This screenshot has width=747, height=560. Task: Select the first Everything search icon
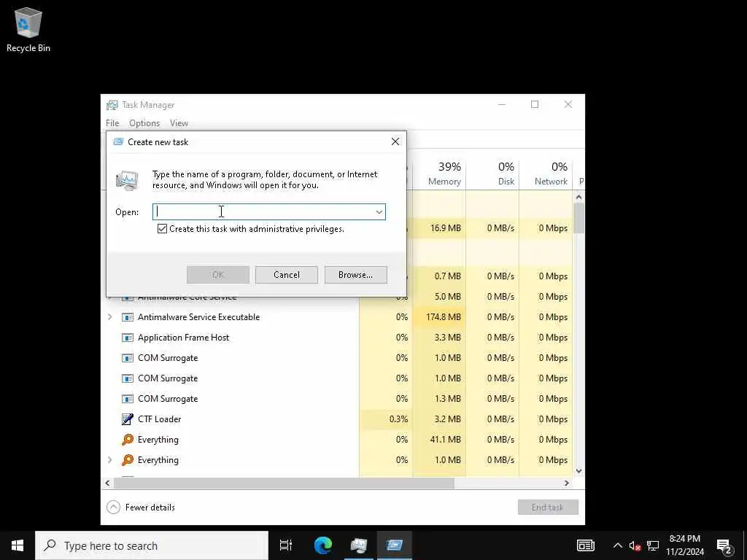coord(127,440)
